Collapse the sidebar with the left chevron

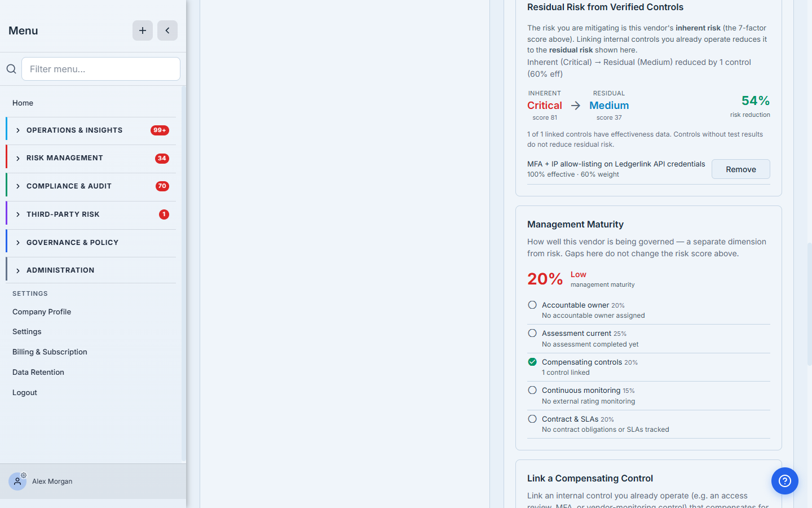(x=167, y=30)
